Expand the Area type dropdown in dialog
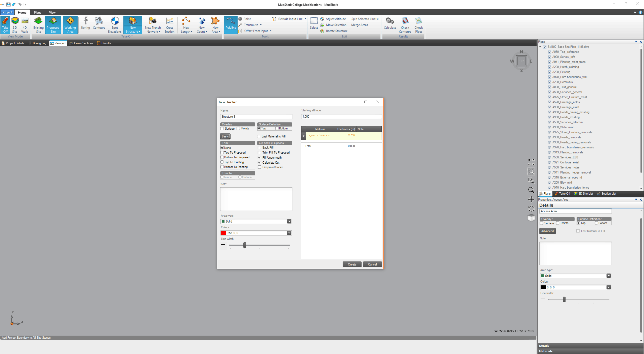The image size is (644, 354). (x=289, y=221)
